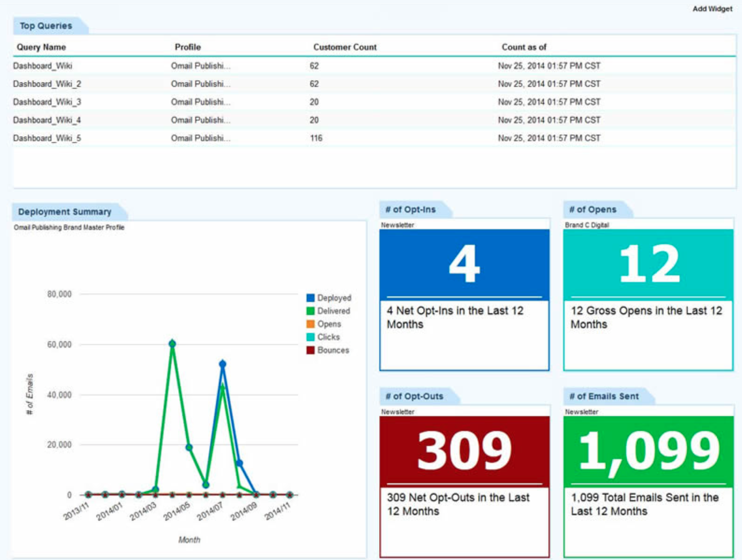The width and height of the screenshot is (742, 560).
Task: Click the Add Widget link
Action: [x=712, y=9]
